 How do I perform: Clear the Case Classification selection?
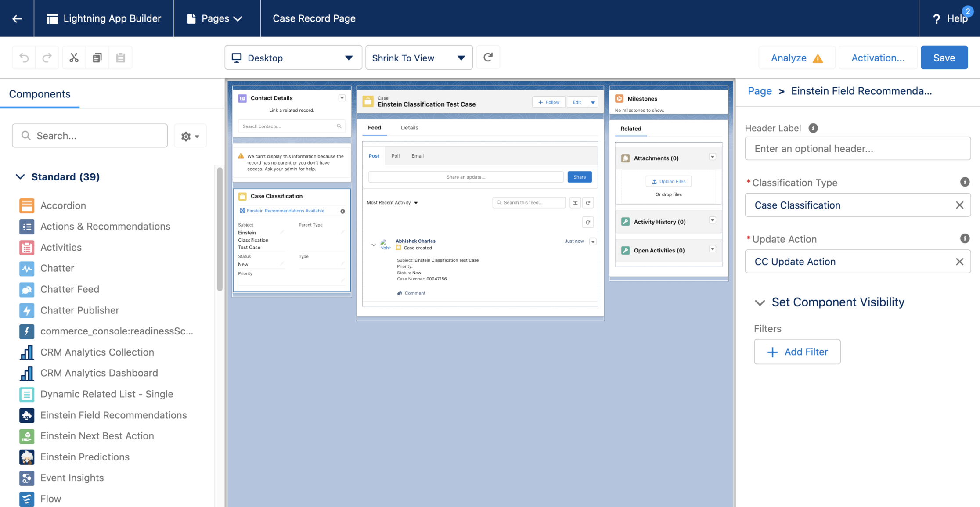click(959, 205)
